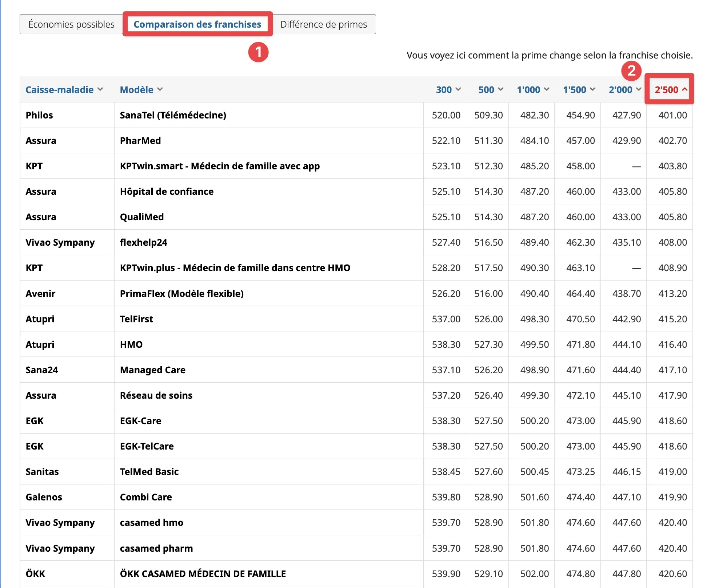Select KPTwin.smart - Médecin de famille avec app
This screenshot has width=715, height=588.
pos(220,166)
